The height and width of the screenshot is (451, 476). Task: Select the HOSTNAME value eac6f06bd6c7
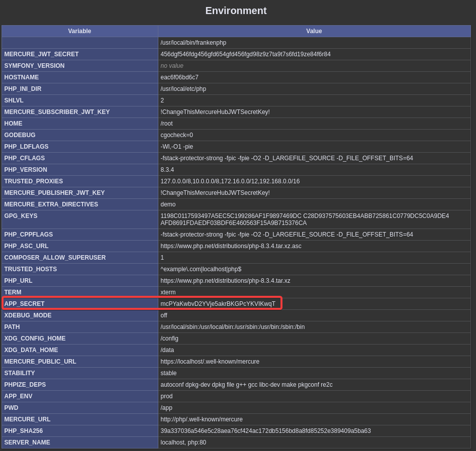pyautogui.click(x=179, y=77)
